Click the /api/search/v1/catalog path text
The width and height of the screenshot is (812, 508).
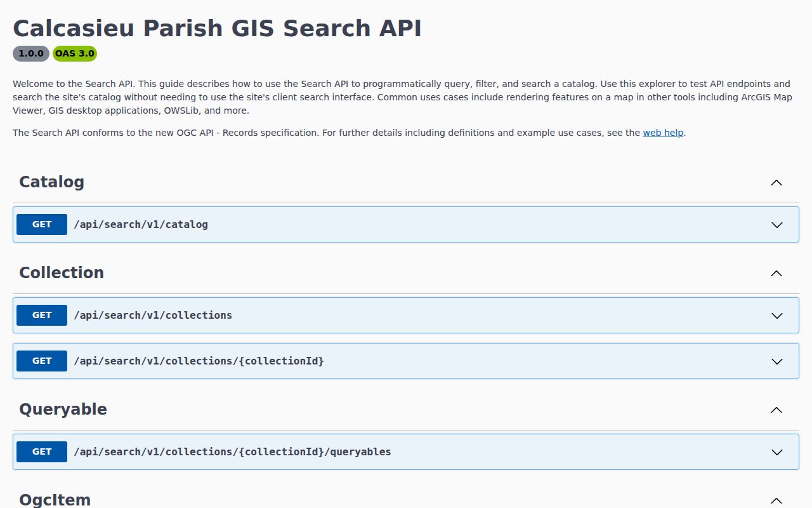[x=141, y=224]
